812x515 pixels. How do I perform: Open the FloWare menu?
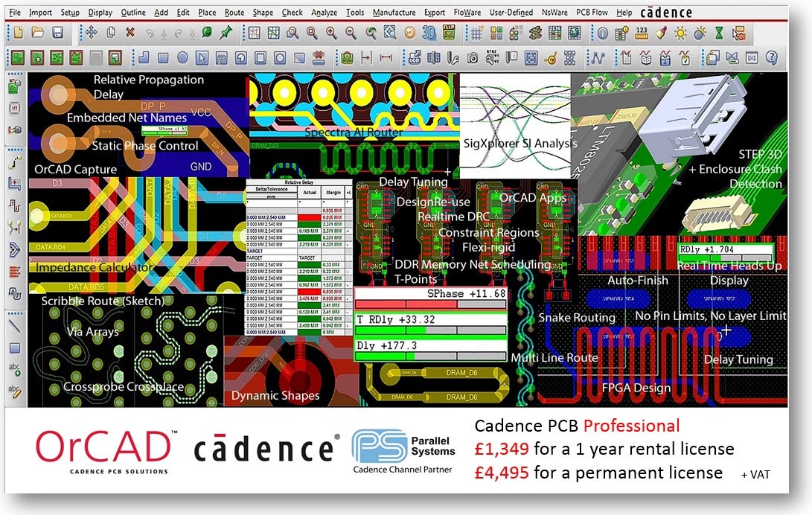pos(467,13)
